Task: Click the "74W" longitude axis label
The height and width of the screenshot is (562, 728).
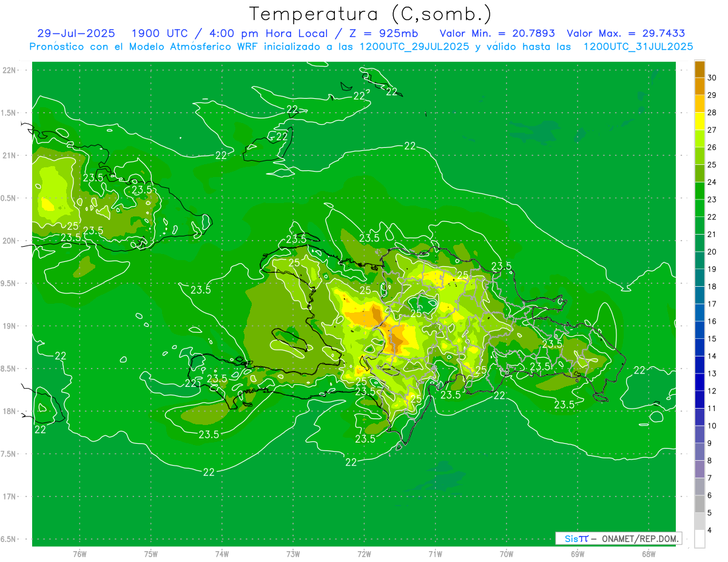Action: 222,554
